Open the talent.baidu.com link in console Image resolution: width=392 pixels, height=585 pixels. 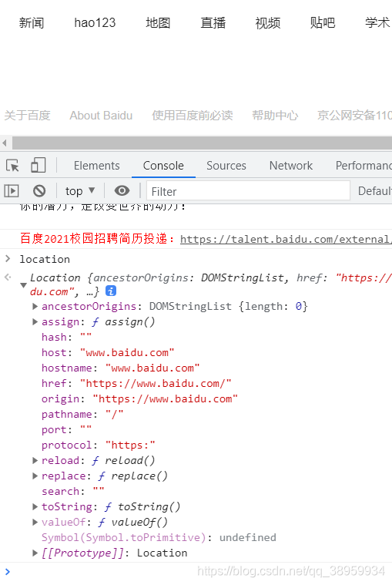[286, 239]
